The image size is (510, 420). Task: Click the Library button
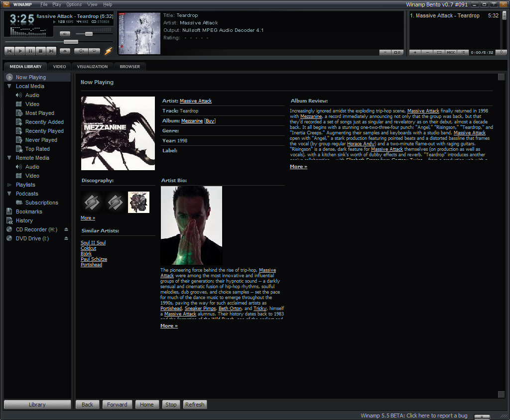37,405
